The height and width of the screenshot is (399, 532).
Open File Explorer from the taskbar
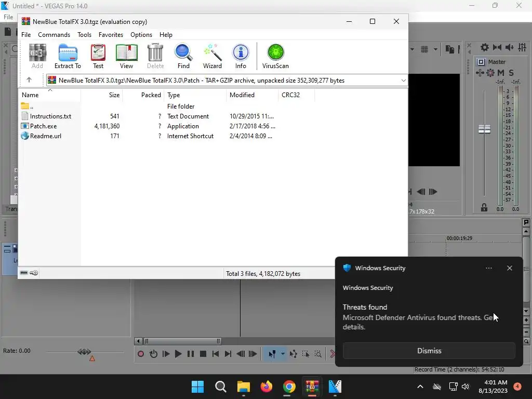click(243, 387)
